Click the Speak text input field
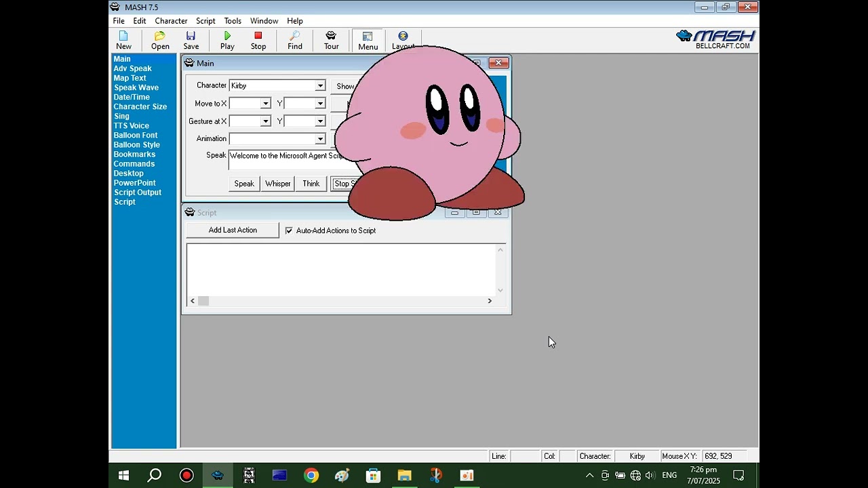The width and height of the screenshot is (868, 488). 288,160
